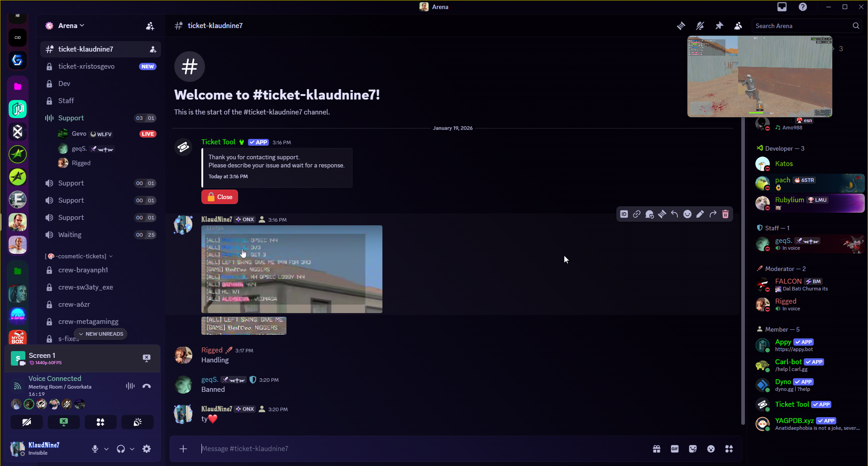868x466 pixels.
Task: Open the pinned messages icon
Action: tap(719, 26)
